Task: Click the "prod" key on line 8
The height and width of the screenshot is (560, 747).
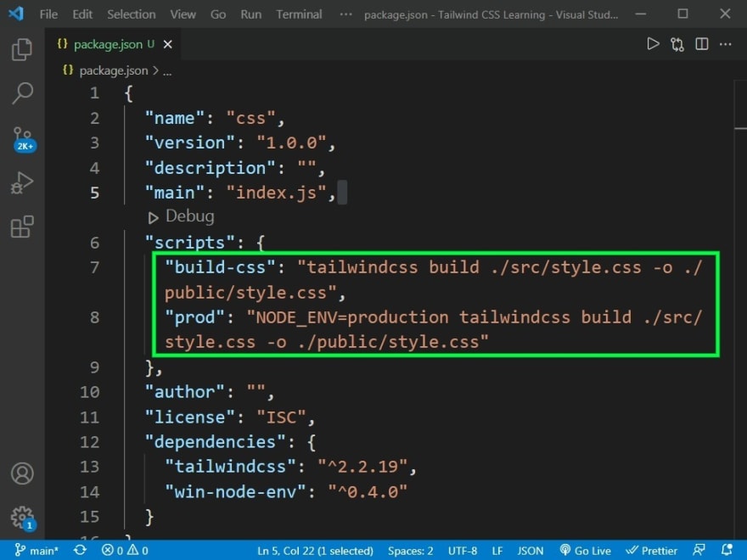Action: click(x=195, y=317)
